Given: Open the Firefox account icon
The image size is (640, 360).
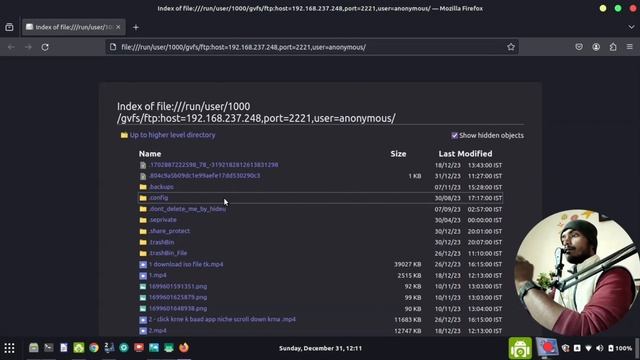Looking at the screenshot, I should point(596,47).
